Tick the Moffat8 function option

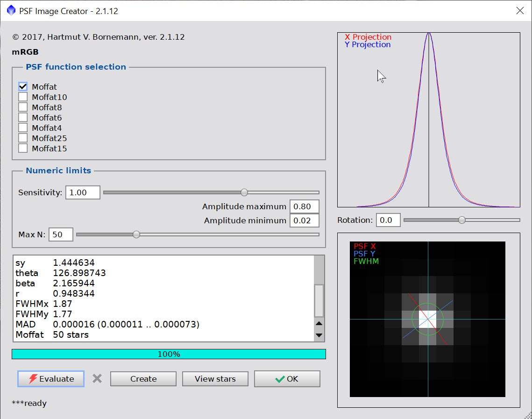[x=23, y=107]
